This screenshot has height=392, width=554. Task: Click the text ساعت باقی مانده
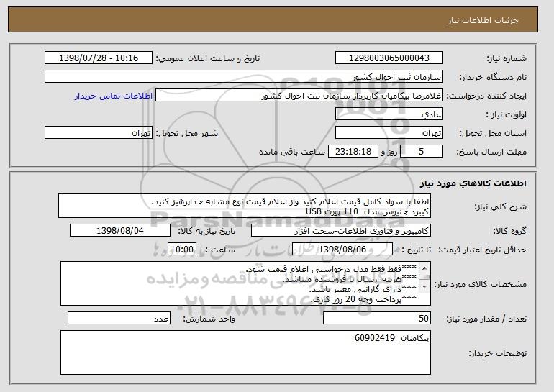(292, 152)
